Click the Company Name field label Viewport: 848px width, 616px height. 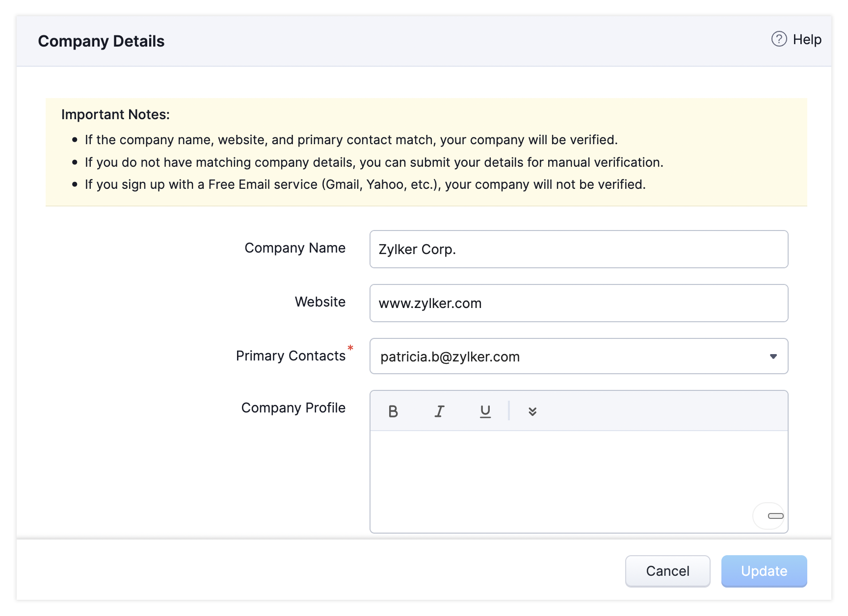(x=295, y=248)
